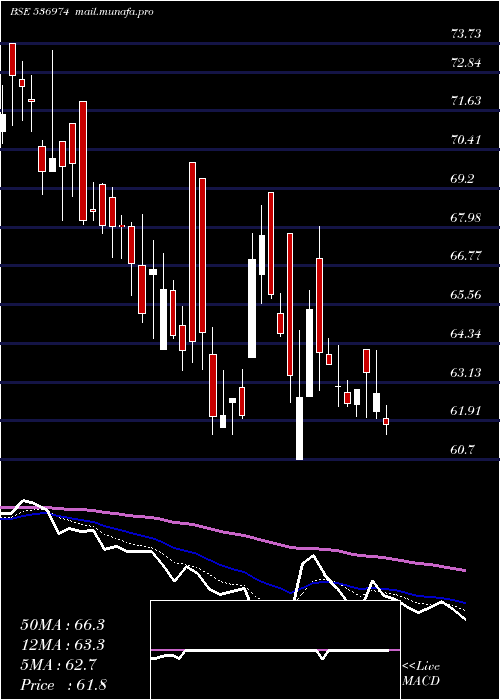
Task: Click the mail.munafa.pro text
Action: pyautogui.click(x=113, y=12)
